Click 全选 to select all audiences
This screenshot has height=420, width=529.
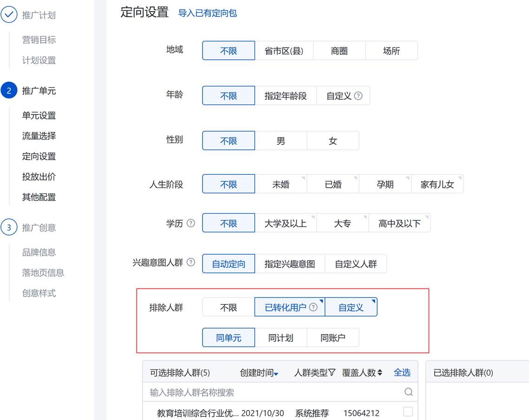coord(402,373)
